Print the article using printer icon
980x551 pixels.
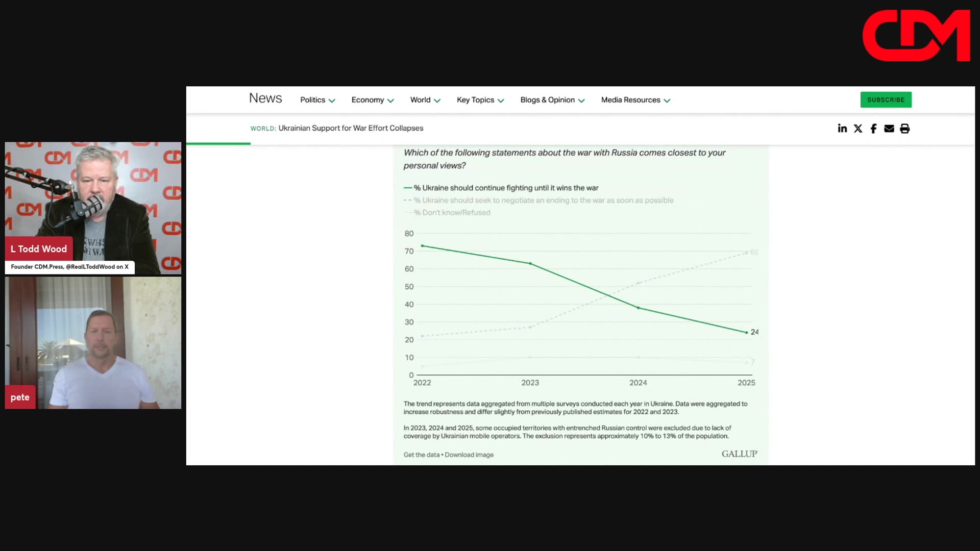(904, 129)
